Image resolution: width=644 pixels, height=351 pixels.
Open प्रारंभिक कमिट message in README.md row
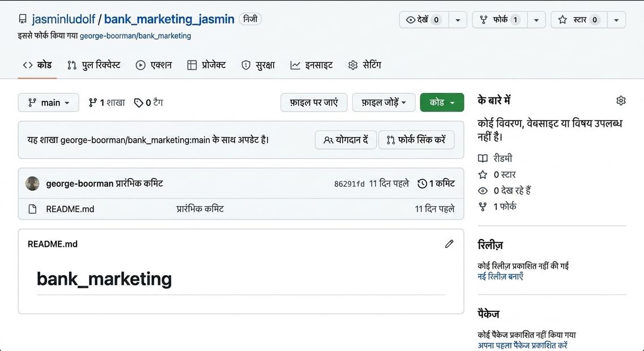click(200, 209)
